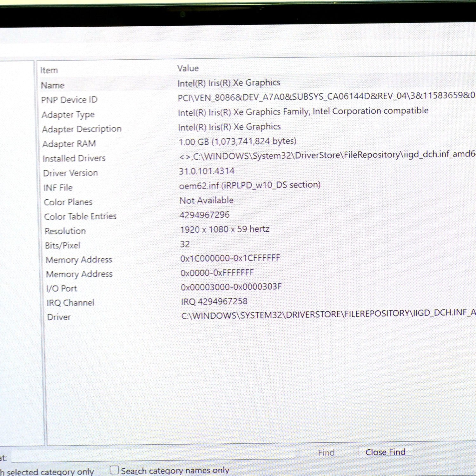The image size is (476, 476).
Task: Enable Search category names only checkbox
Action: tap(114, 470)
